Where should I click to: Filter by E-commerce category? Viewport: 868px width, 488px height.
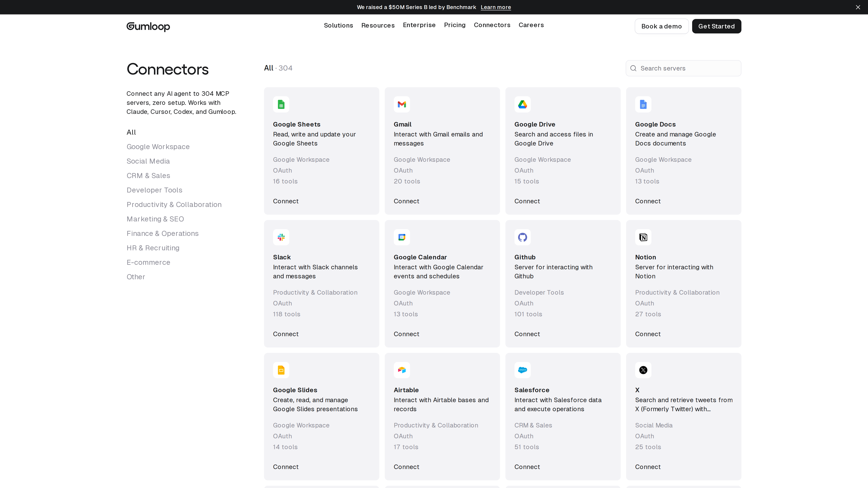coord(148,262)
